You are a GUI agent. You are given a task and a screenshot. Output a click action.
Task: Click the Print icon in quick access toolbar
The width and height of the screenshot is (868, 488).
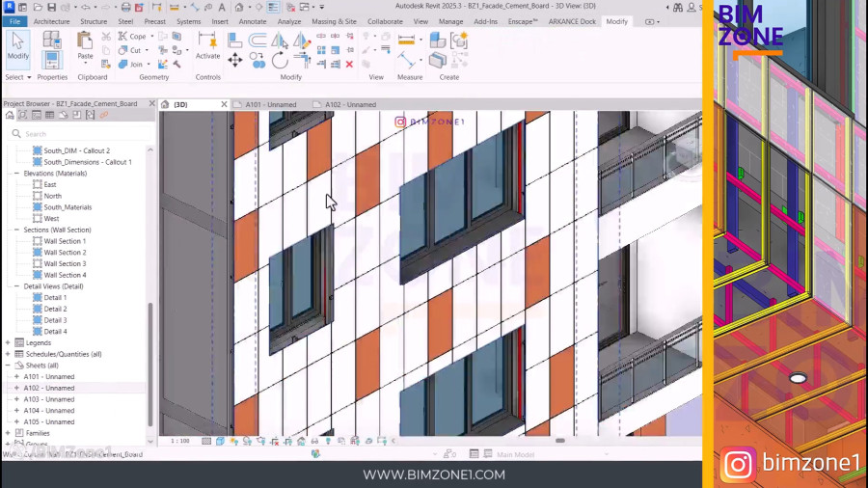125,7
